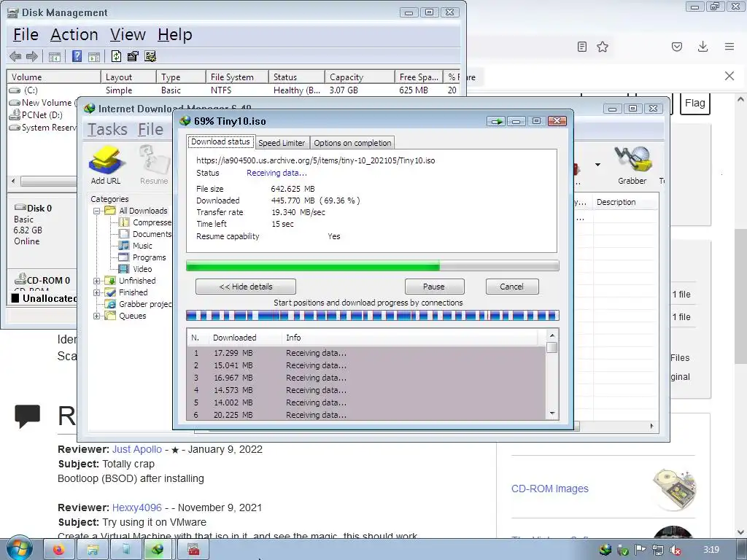Screen dimensions: 747x560
Task: Click the Forward arrow in Disk Management toolbar
Action: (32, 56)
